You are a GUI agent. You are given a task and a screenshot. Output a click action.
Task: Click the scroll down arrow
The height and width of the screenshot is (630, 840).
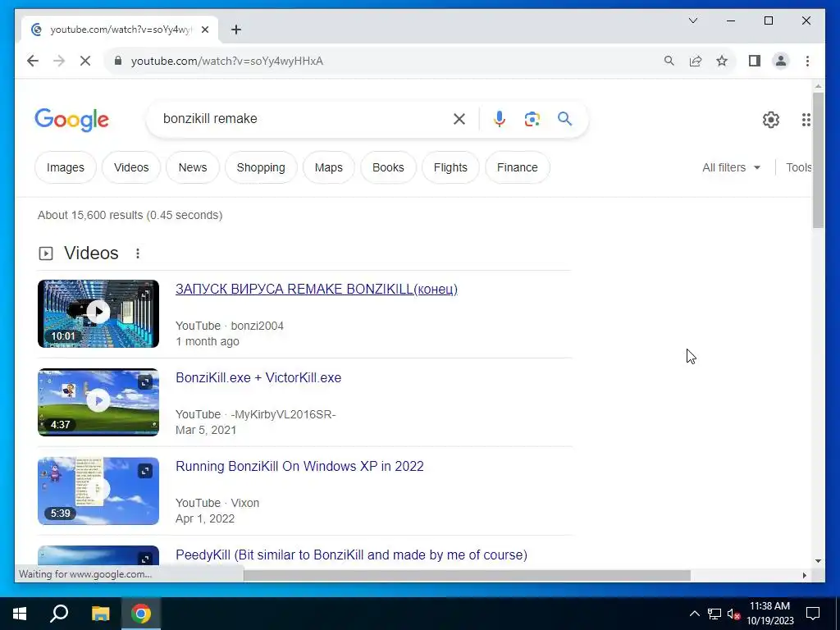[818, 561]
